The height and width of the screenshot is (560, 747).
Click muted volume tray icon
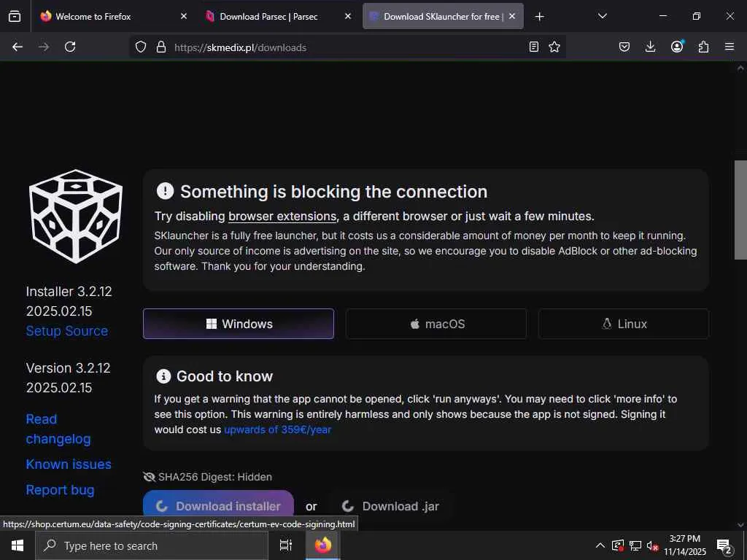(652, 545)
